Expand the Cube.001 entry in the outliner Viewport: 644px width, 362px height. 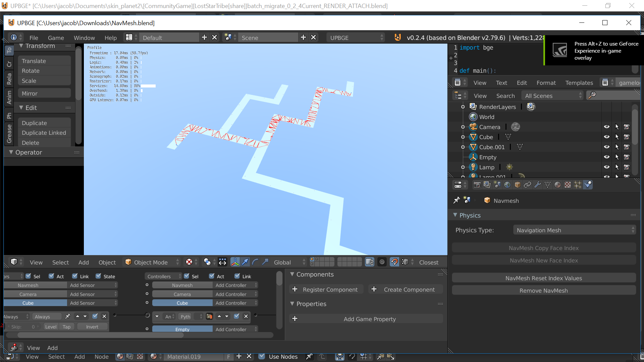[x=463, y=147]
